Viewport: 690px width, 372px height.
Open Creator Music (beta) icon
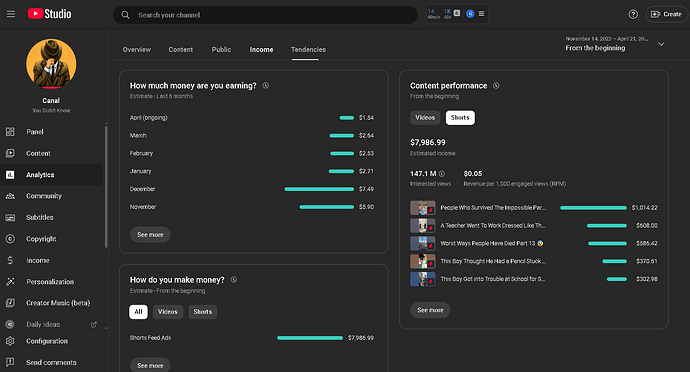tap(10, 303)
